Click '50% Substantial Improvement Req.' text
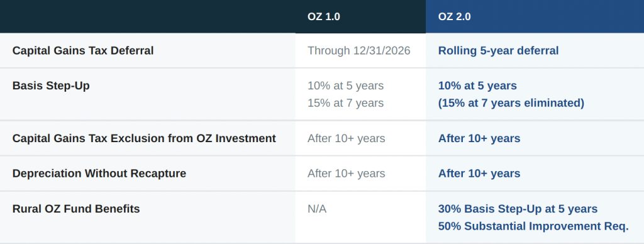This screenshot has height=244, width=644. [533, 226]
